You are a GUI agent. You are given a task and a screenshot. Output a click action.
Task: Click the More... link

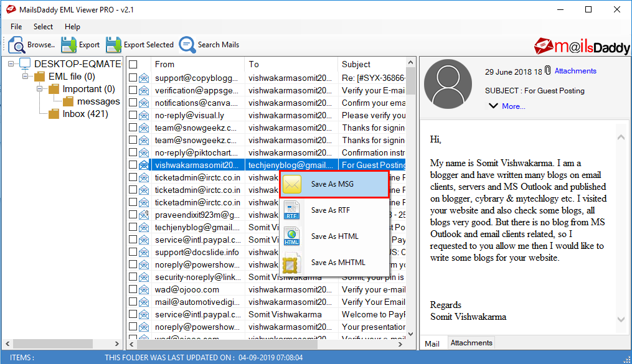(x=514, y=106)
